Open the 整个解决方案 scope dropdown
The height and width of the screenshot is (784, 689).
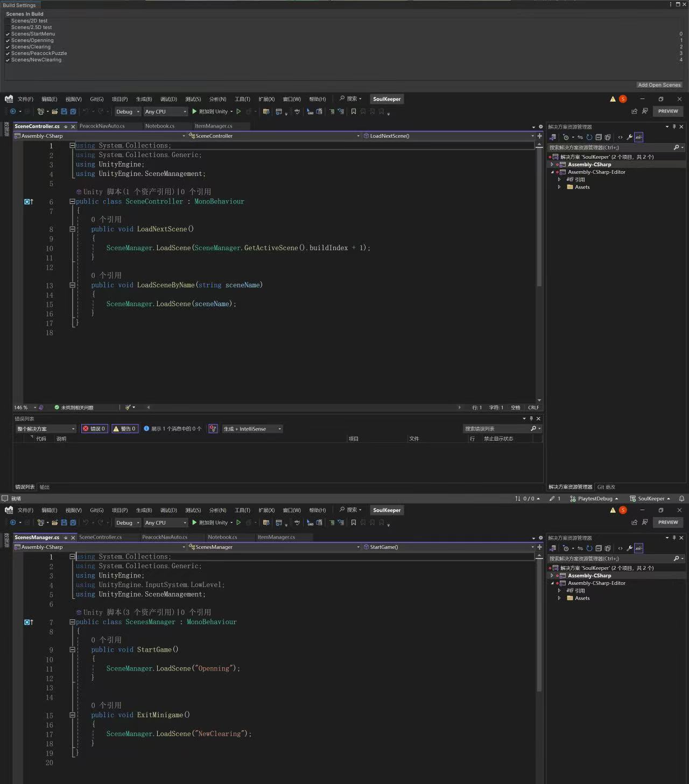[46, 429]
